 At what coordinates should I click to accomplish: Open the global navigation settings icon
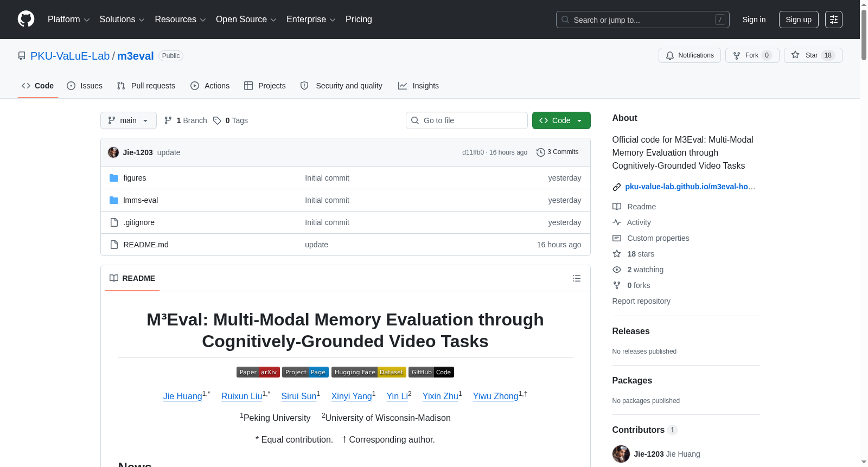tap(834, 20)
